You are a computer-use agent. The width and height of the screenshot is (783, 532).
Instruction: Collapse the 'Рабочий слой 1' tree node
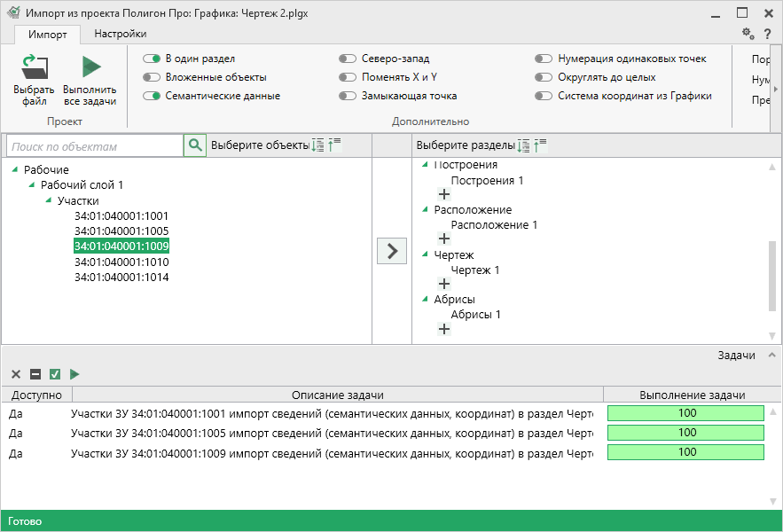click(x=32, y=184)
